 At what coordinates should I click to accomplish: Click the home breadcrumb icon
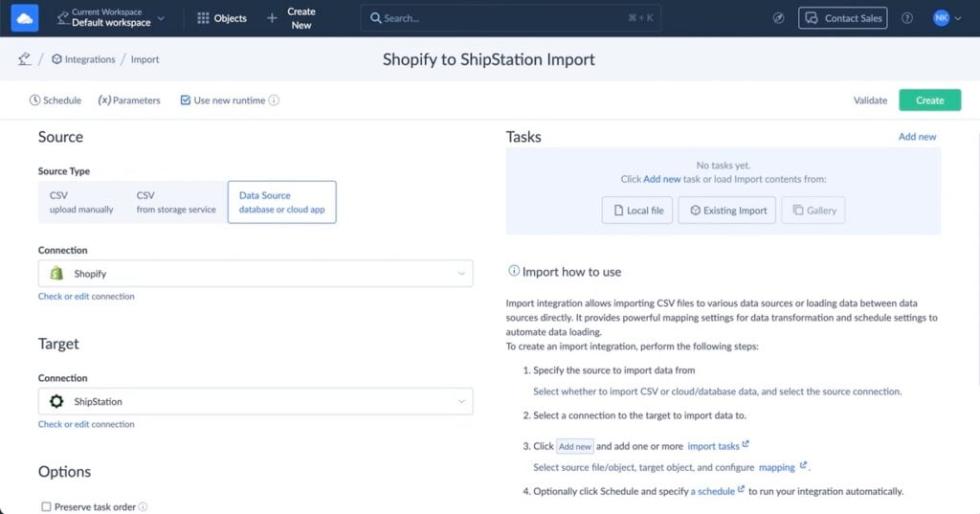pos(24,59)
